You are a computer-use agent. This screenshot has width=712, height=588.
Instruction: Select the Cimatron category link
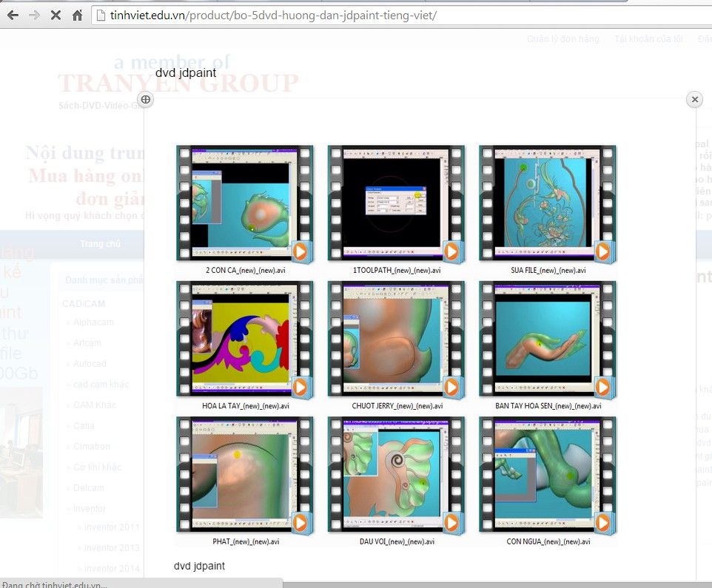pyautogui.click(x=91, y=447)
